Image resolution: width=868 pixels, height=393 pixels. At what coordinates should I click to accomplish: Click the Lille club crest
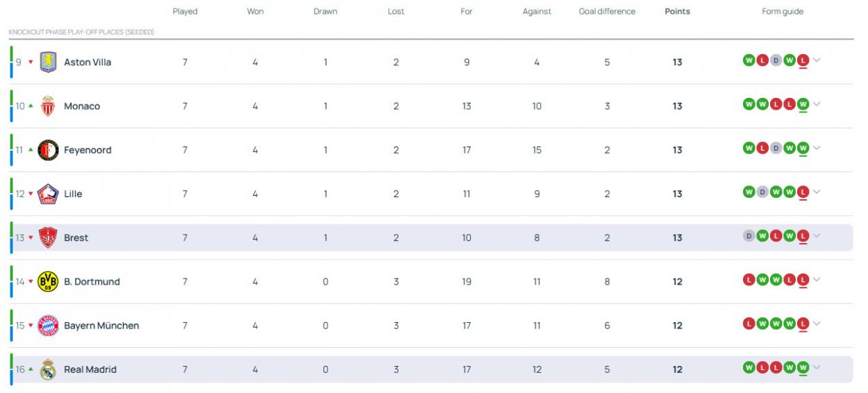pos(48,194)
